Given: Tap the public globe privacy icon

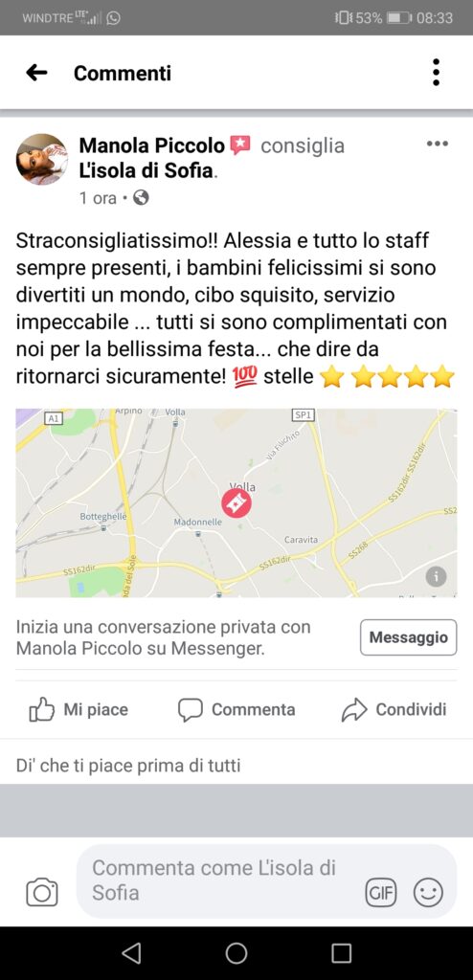Looking at the screenshot, I should click(x=142, y=198).
